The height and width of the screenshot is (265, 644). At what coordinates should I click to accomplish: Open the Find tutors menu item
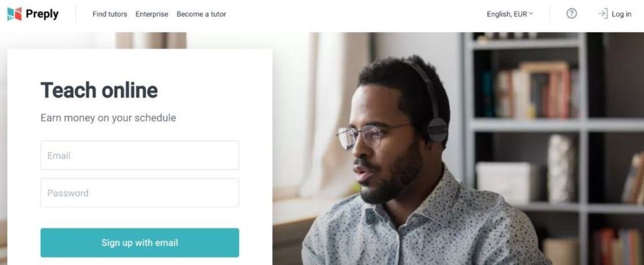(x=109, y=14)
